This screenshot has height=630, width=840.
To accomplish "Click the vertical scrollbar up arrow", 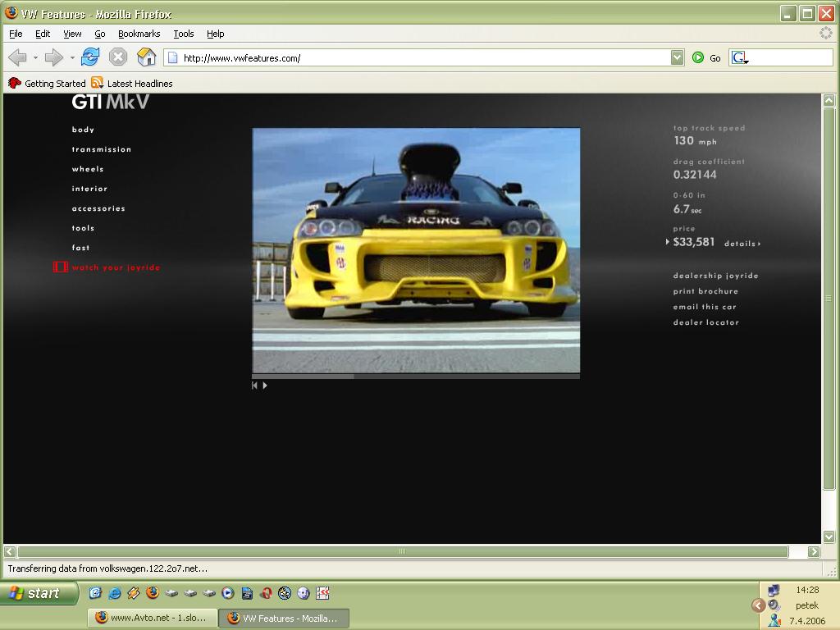I will click(829, 100).
